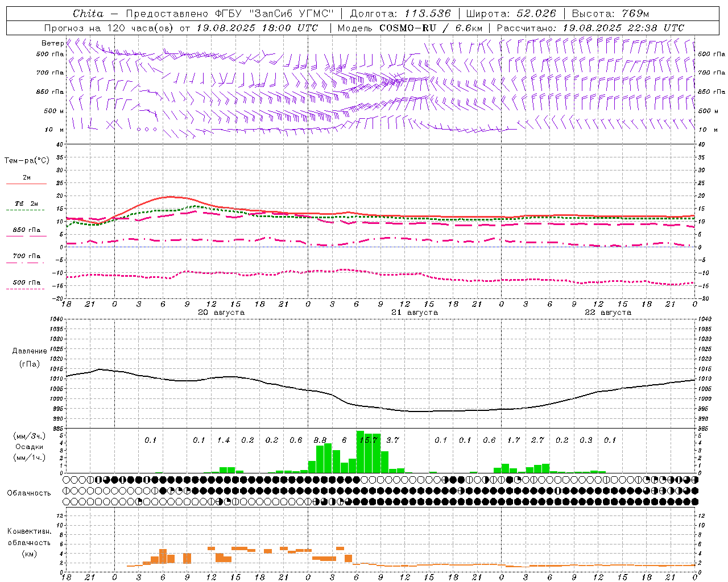Click the '(гПа)' unit under Давление
Image resolution: width=728 pixels, height=582 pixels.
pyautogui.click(x=30, y=364)
